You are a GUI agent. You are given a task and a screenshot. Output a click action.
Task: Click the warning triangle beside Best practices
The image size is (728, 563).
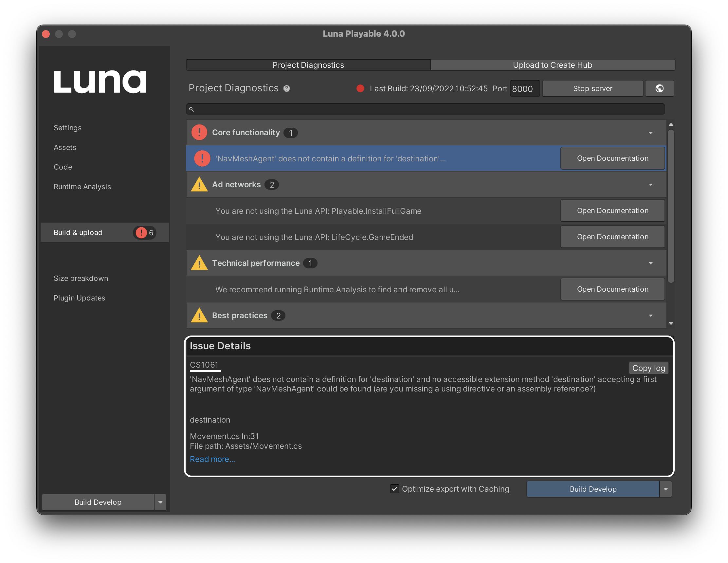(x=199, y=315)
